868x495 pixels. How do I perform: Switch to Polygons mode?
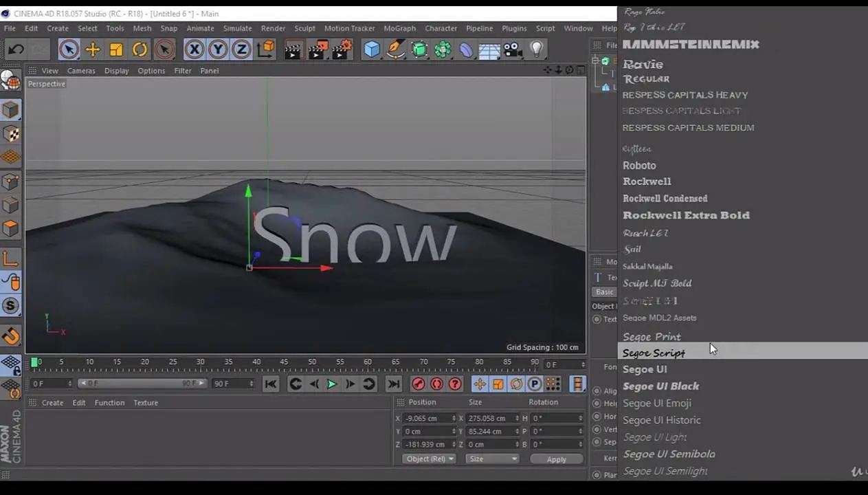coord(10,228)
